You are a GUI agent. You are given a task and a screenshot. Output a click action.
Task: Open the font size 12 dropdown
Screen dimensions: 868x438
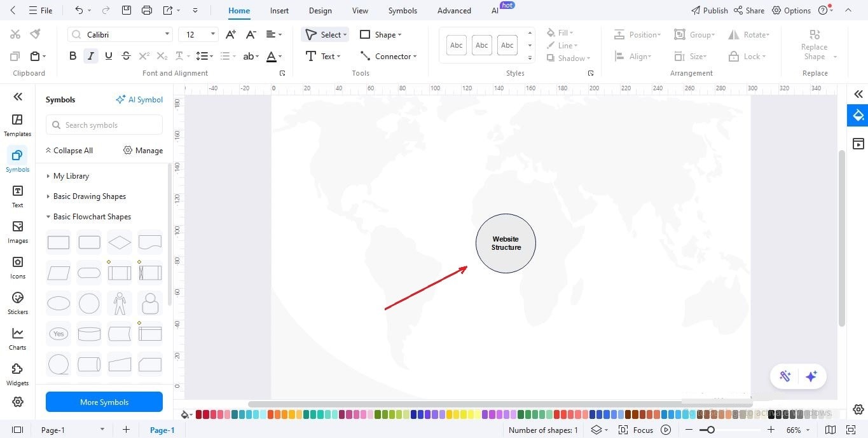pyautogui.click(x=213, y=34)
